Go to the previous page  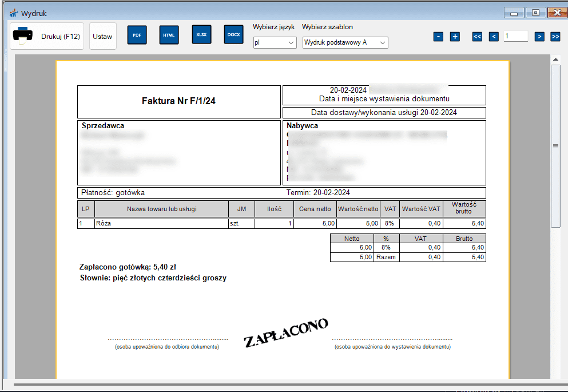pyautogui.click(x=494, y=37)
